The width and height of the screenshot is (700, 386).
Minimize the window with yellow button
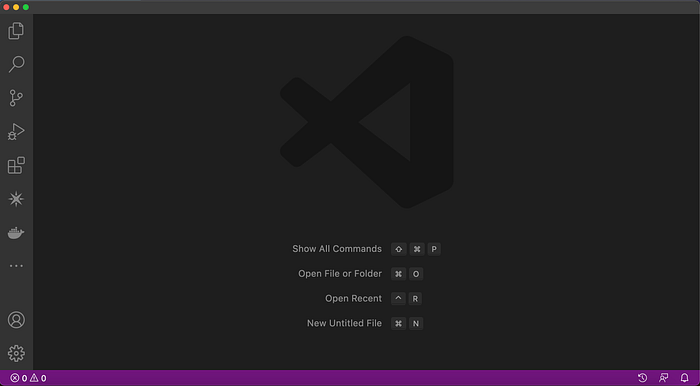coord(16,7)
